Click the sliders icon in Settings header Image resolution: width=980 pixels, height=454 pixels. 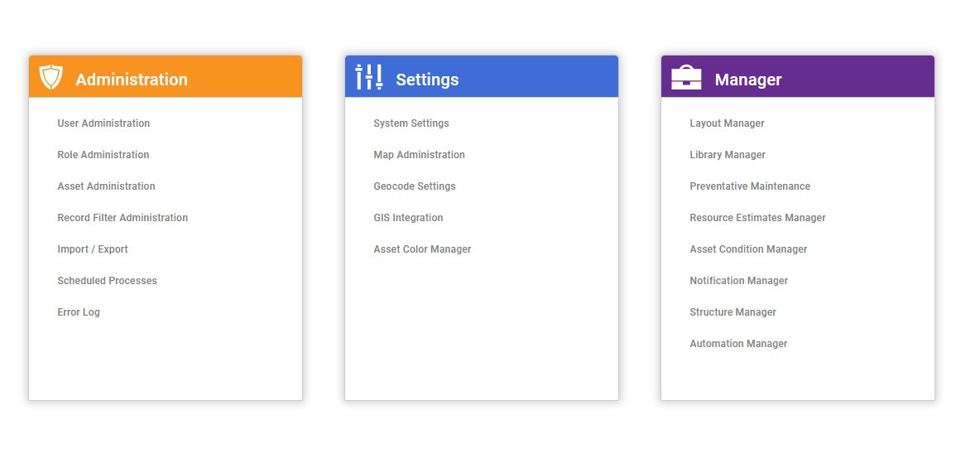point(369,77)
